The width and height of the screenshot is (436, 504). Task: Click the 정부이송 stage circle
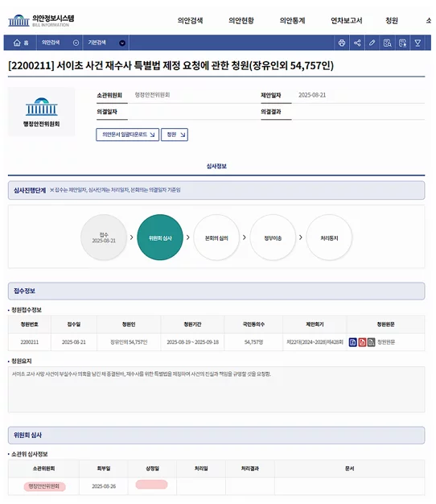(x=273, y=238)
